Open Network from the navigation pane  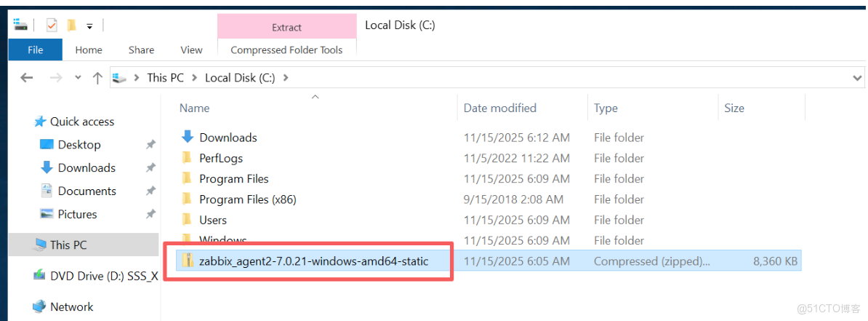click(x=71, y=306)
